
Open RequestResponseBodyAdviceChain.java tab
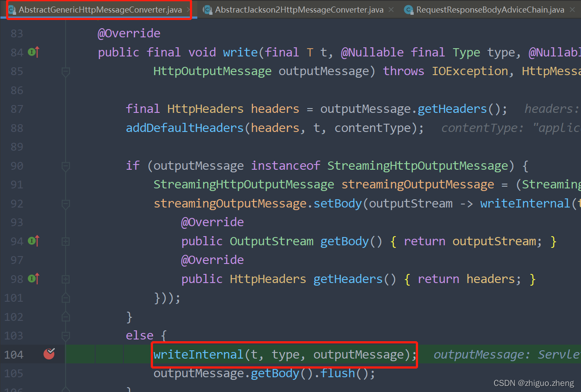[x=490, y=10]
